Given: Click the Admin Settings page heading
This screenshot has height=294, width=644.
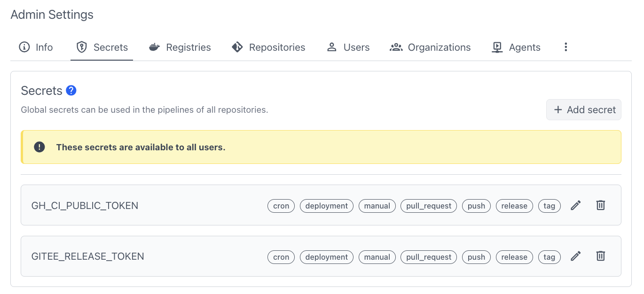Looking at the screenshot, I should [x=52, y=15].
